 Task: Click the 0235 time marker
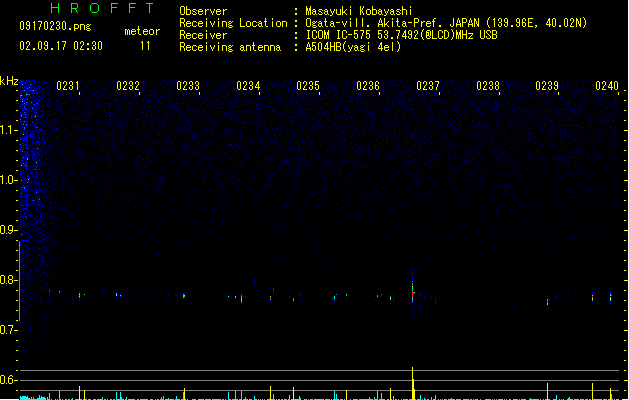click(x=308, y=86)
